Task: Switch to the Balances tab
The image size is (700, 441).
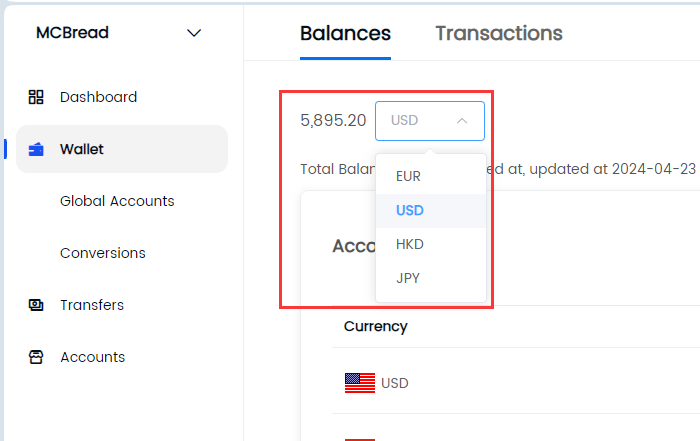Action: tap(345, 33)
